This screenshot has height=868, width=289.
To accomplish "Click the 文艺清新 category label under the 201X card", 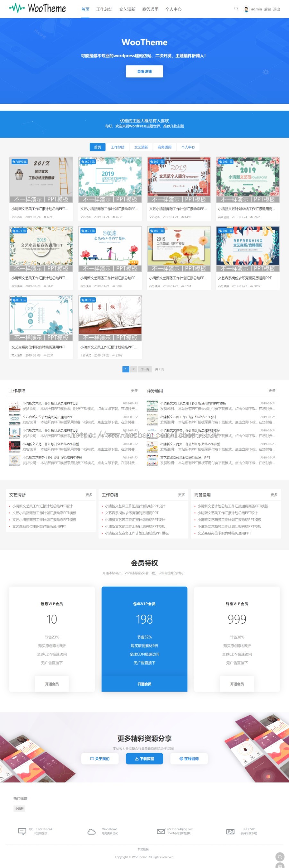I will coord(17,217).
